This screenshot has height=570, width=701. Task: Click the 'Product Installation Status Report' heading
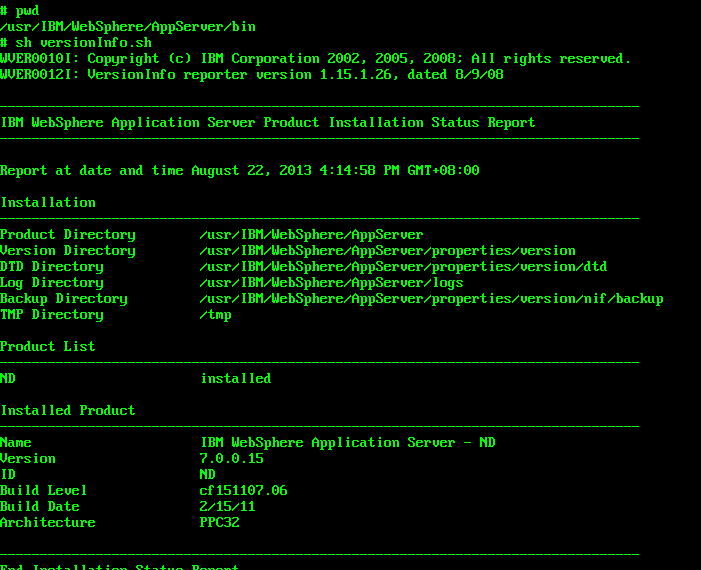(x=399, y=122)
